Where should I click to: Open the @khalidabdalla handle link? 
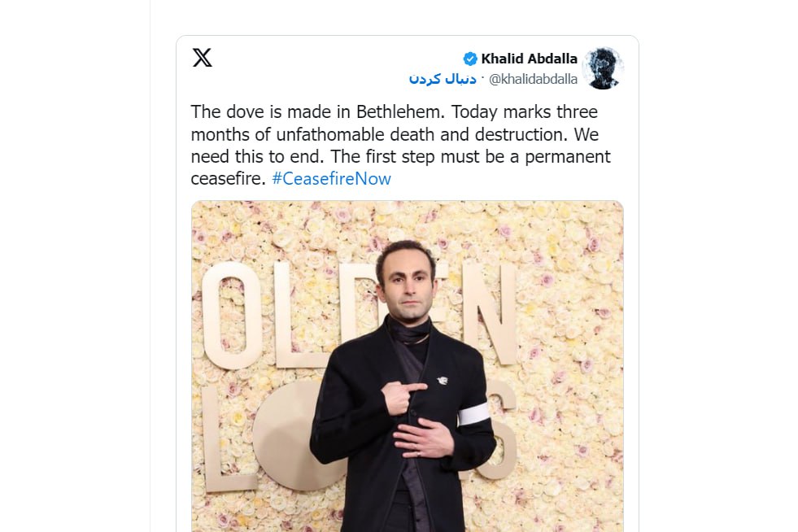533,79
